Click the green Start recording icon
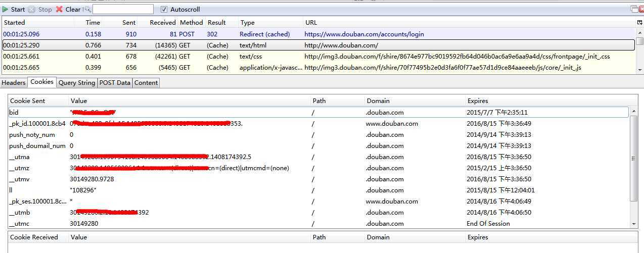644x253 pixels. (6, 9)
